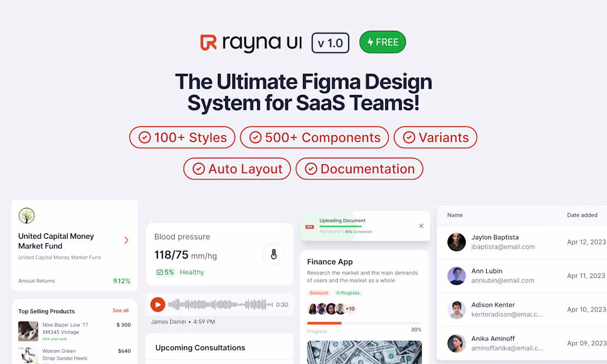The width and height of the screenshot is (607, 364).
Task: Toggle the Backend tag on Finance App
Action: (318, 293)
